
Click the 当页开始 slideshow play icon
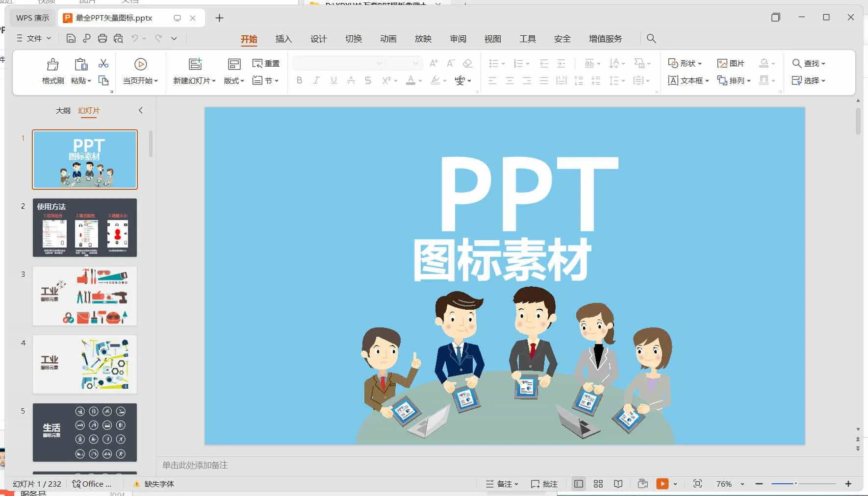click(x=140, y=64)
